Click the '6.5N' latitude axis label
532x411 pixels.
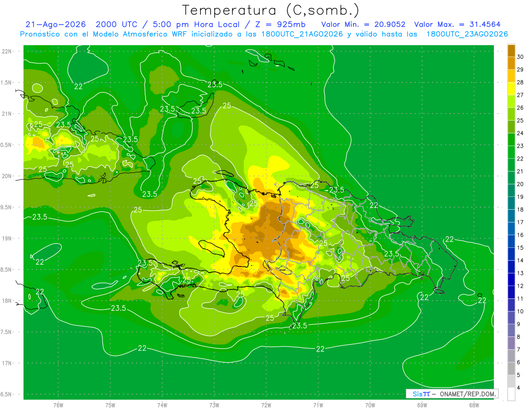[x=7, y=394]
